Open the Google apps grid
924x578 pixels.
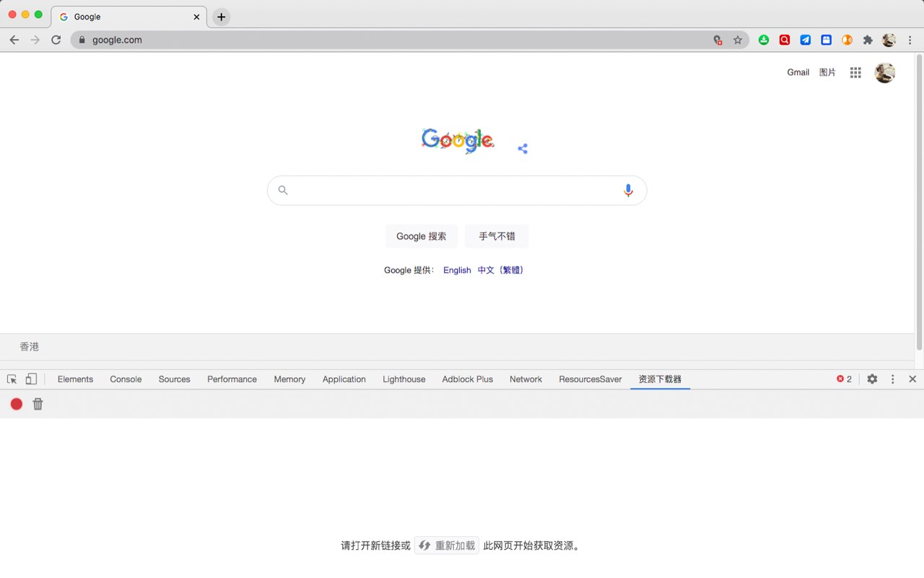click(855, 72)
